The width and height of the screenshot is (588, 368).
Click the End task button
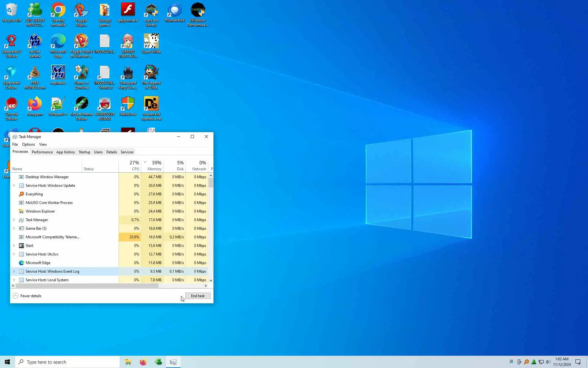pyautogui.click(x=198, y=296)
